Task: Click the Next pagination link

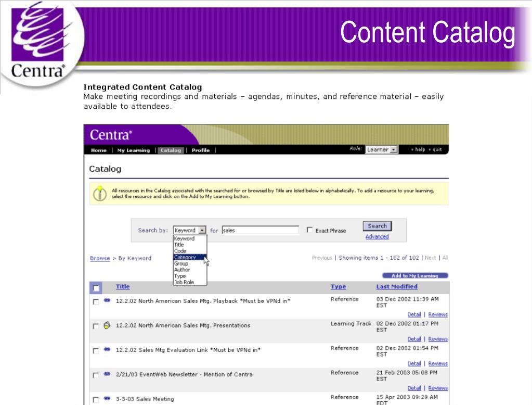Action: click(x=430, y=258)
